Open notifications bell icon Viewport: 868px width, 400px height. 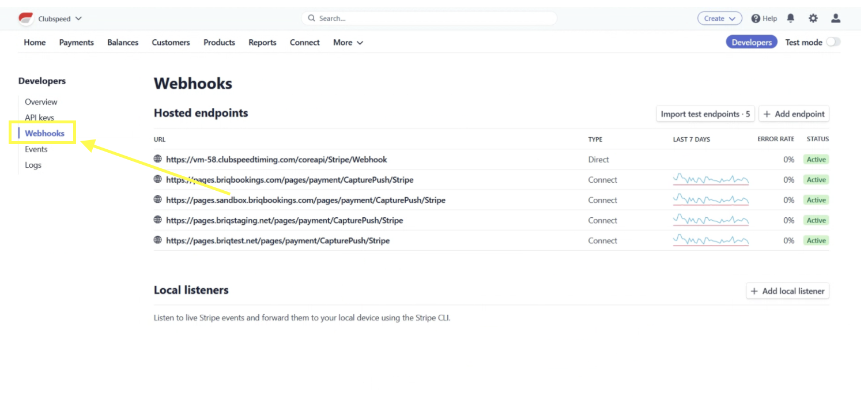[x=791, y=18]
